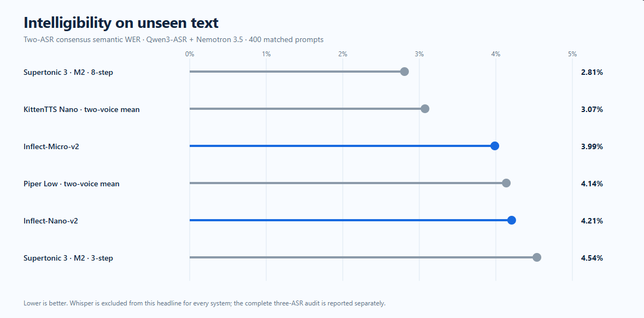644x318 pixels.
Task: Click the Piper Low endpoint dot
Action: pos(506,183)
